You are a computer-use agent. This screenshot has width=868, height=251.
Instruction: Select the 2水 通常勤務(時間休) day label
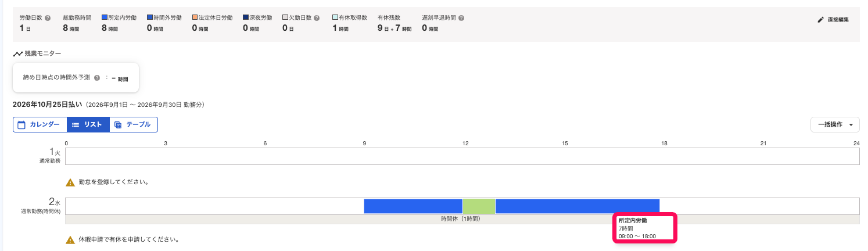coord(40,206)
